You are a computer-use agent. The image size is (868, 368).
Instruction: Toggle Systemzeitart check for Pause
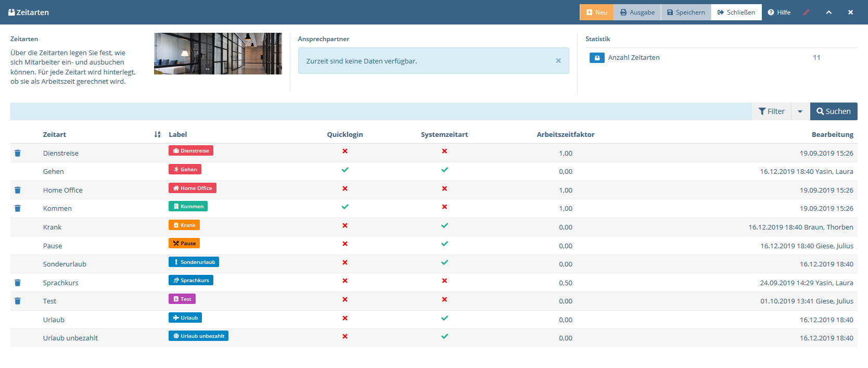point(444,244)
